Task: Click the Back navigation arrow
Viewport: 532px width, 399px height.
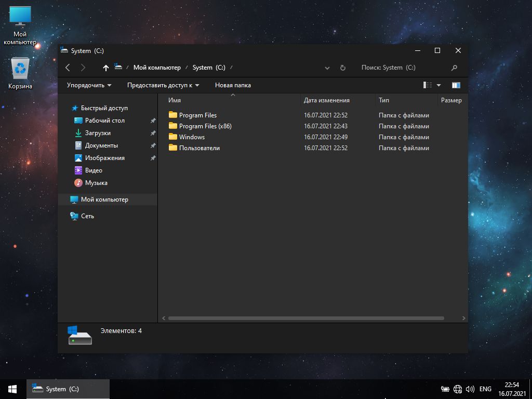Action: [68, 68]
